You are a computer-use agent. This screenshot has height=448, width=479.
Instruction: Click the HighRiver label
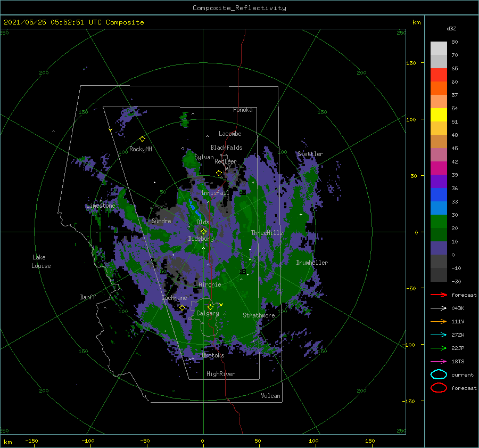[221, 374]
